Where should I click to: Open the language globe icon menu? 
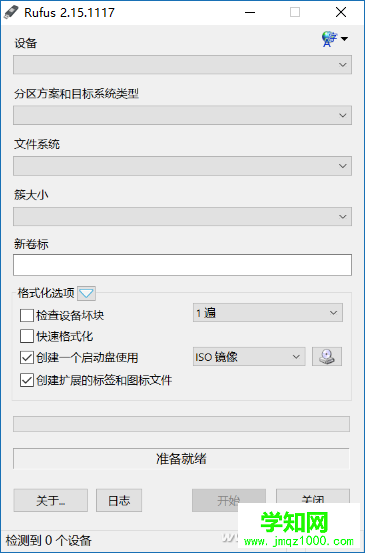pos(329,39)
